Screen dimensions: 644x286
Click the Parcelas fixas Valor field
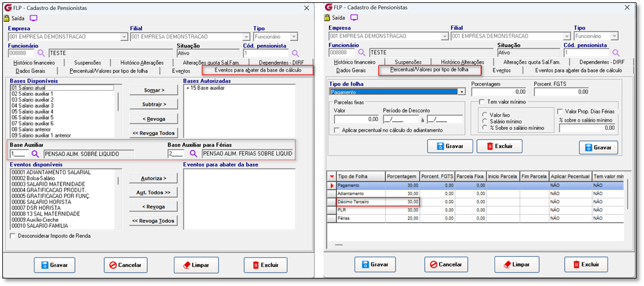click(357, 119)
